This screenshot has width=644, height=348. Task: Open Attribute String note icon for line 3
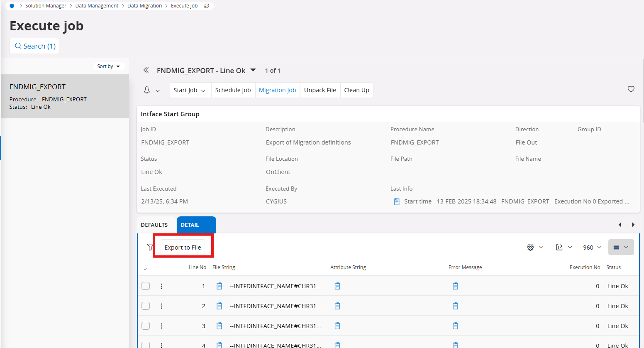[337, 326]
